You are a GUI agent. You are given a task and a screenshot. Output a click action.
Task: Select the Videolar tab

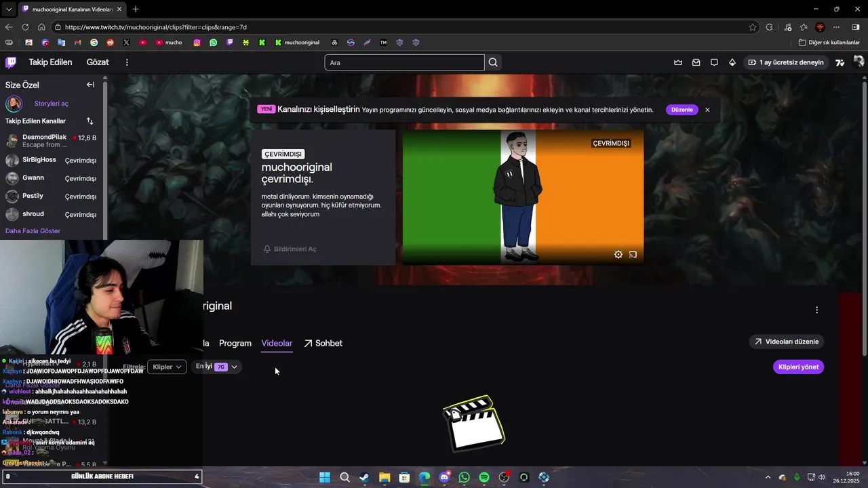click(x=277, y=343)
